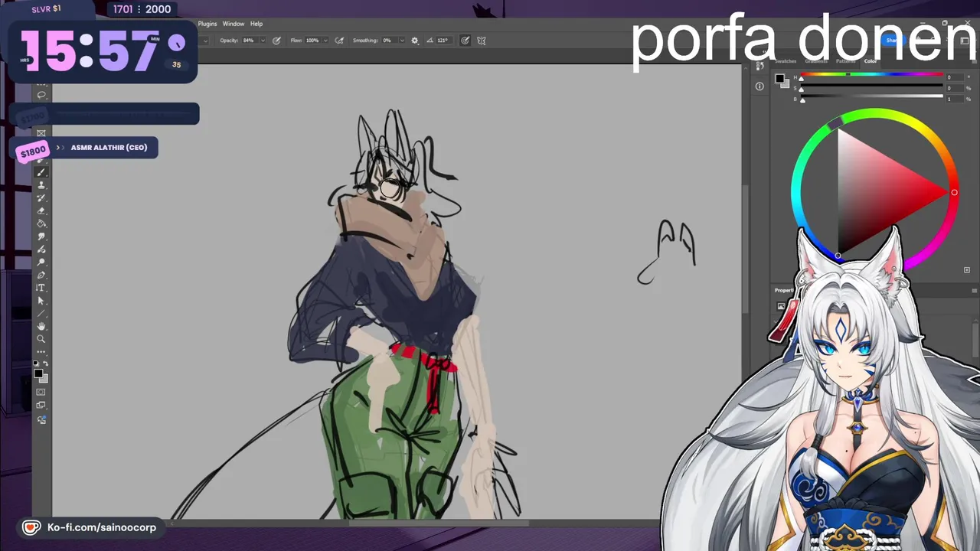
Task: Select the Paint Bucket tool
Action: [x=41, y=223]
